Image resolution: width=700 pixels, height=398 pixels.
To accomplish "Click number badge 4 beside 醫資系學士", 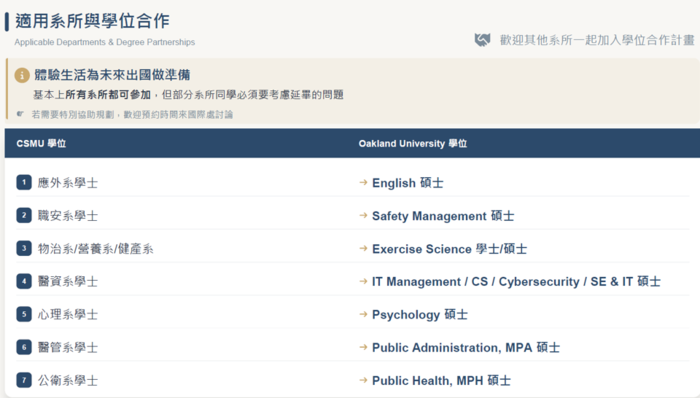I will [x=24, y=282].
